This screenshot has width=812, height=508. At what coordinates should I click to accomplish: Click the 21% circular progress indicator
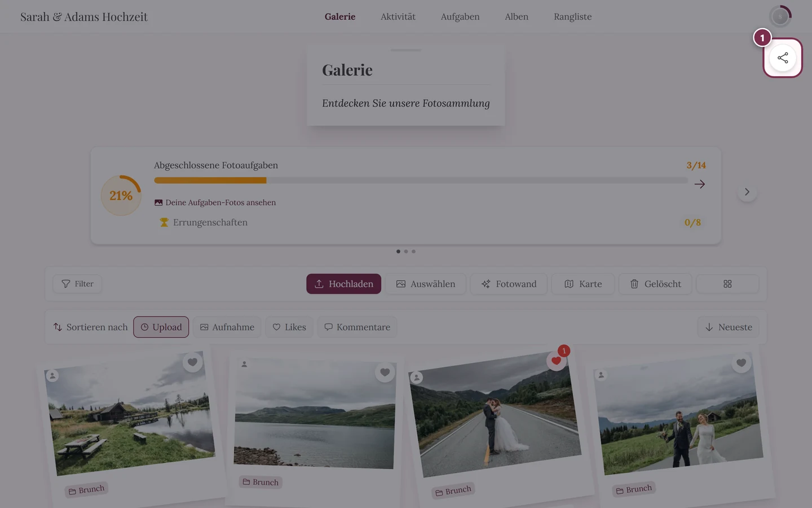(121, 195)
